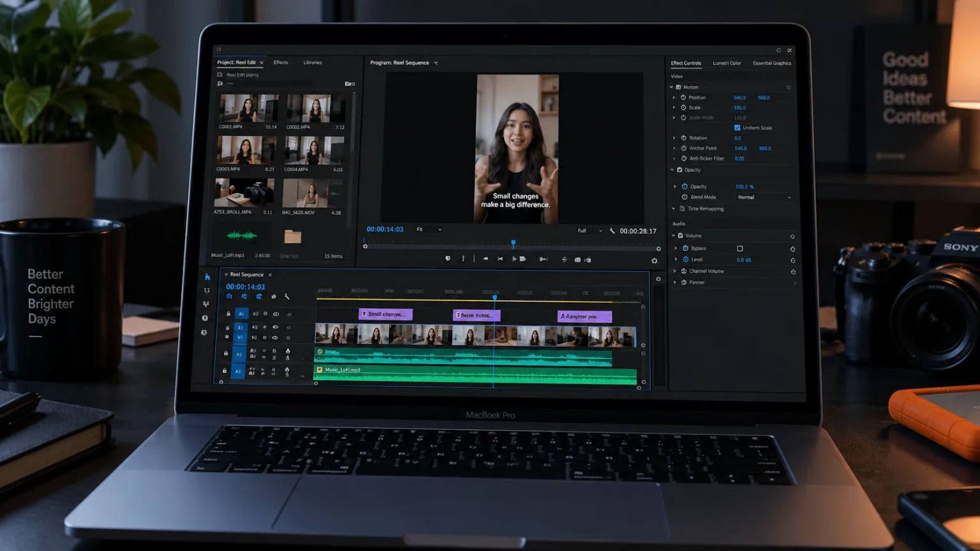Select the 'Small changes...' caption clip
The image size is (980, 551).
coord(385,314)
